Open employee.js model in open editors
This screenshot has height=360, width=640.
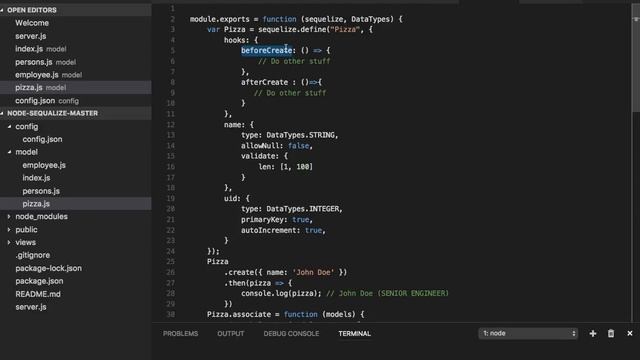click(x=49, y=75)
